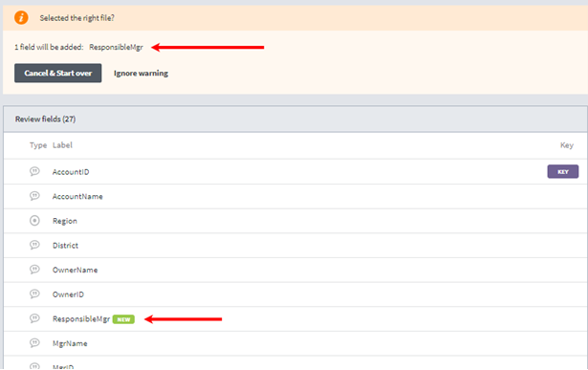588x370 pixels.
Task: Click Cancel & Start over button
Action: [x=58, y=73]
